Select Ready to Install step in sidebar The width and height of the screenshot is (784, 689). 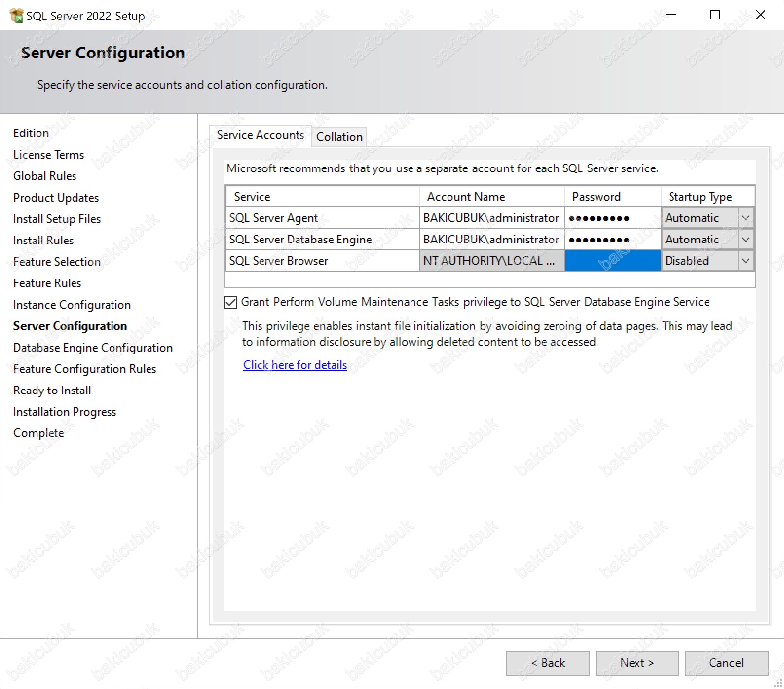(x=52, y=391)
